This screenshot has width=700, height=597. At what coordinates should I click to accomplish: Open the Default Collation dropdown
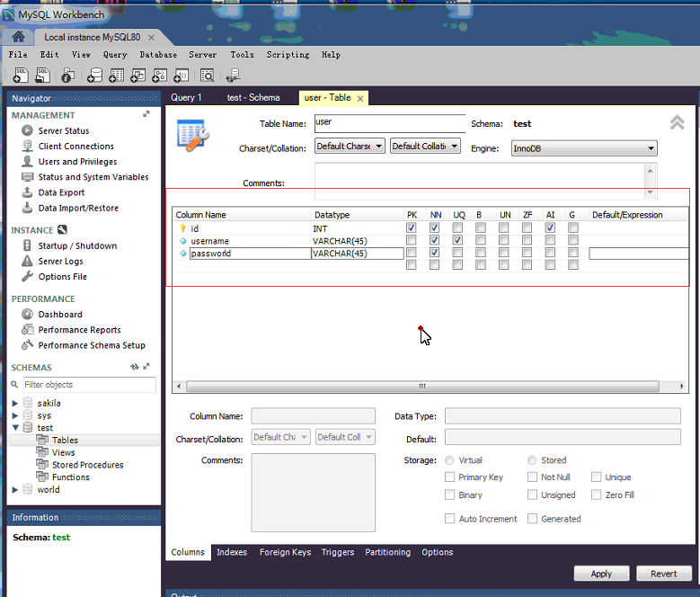coord(425,146)
